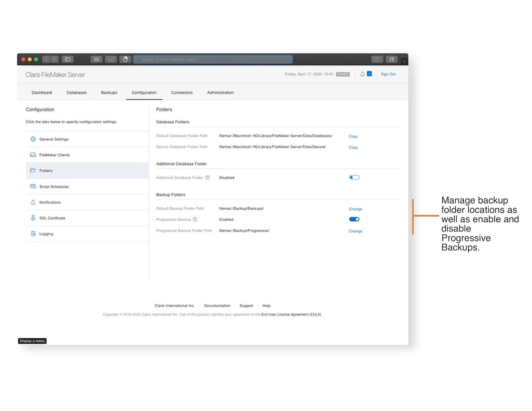Click the FileMaker Clients device icon
The image size is (532, 411).
[33, 155]
